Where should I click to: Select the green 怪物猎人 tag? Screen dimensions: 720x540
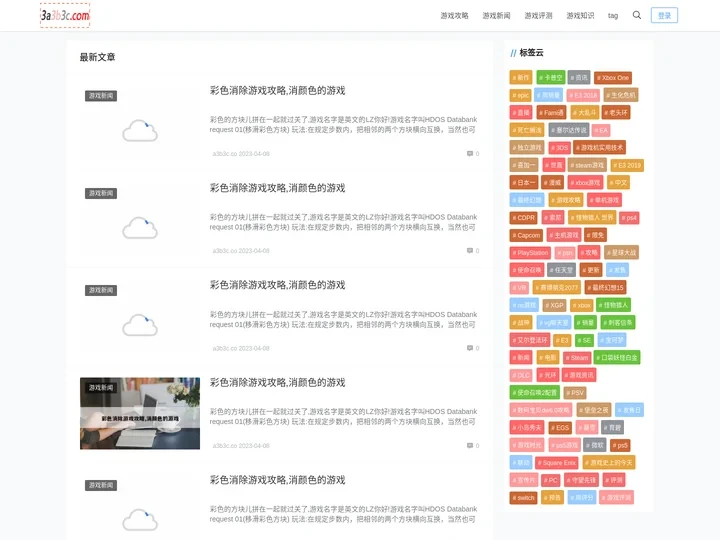(x=613, y=305)
